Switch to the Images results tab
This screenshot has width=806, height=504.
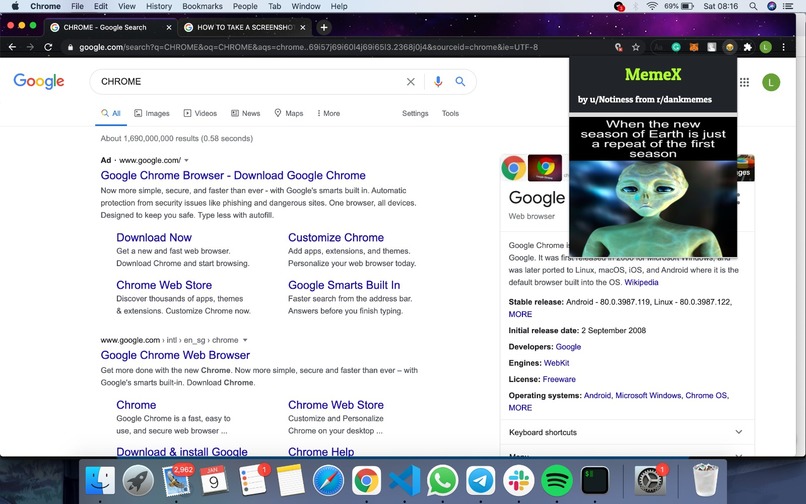pyautogui.click(x=152, y=113)
